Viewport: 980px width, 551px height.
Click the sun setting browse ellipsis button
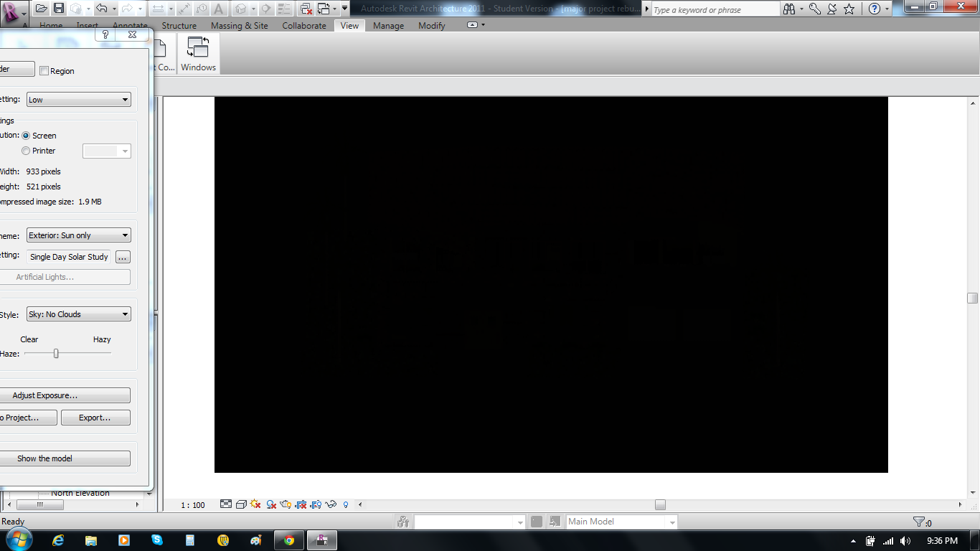(x=123, y=257)
